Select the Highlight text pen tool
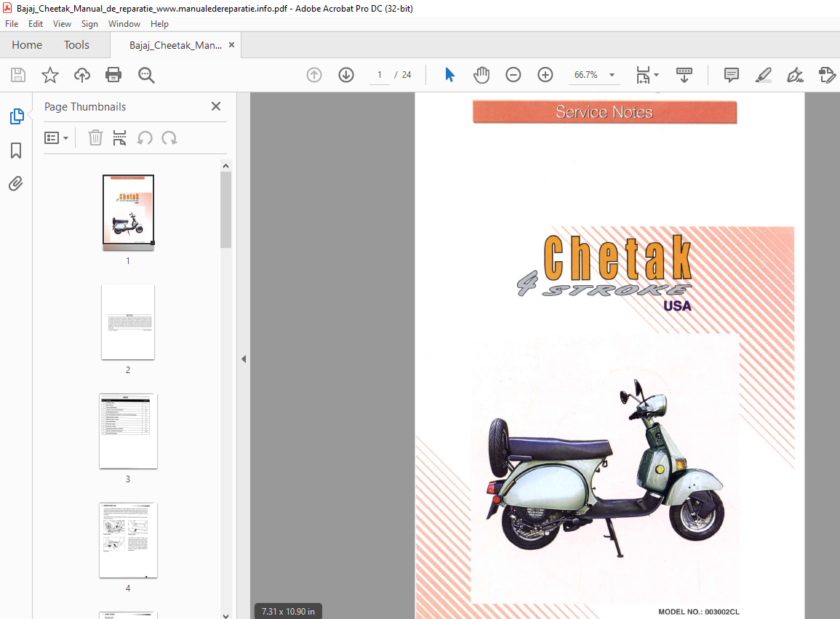The width and height of the screenshot is (840, 619). (x=764, y=75)
